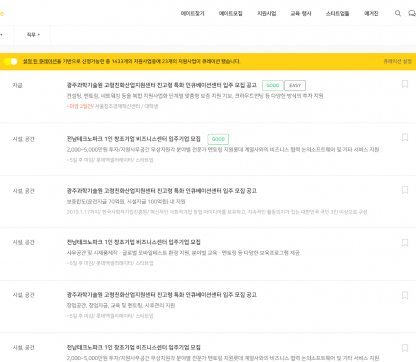Screen dimensions: 416x362
Task: Click the red 마감 2일전 deadline text
Action: point(80,106)
